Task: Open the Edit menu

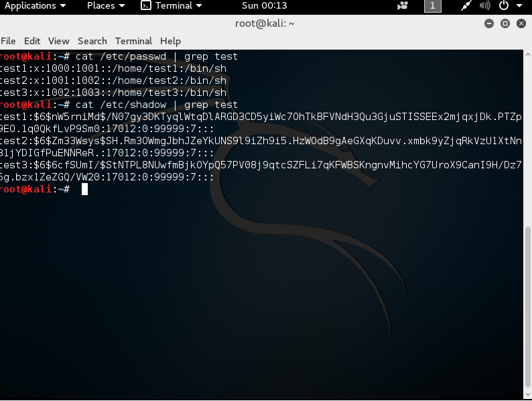Action: pos(32,41)
